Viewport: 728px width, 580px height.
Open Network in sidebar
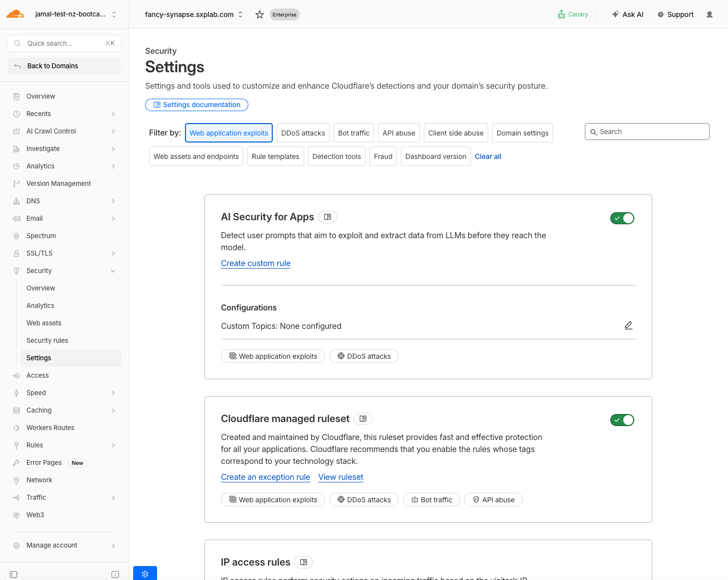pyautogui.click(x=39, y=480)
